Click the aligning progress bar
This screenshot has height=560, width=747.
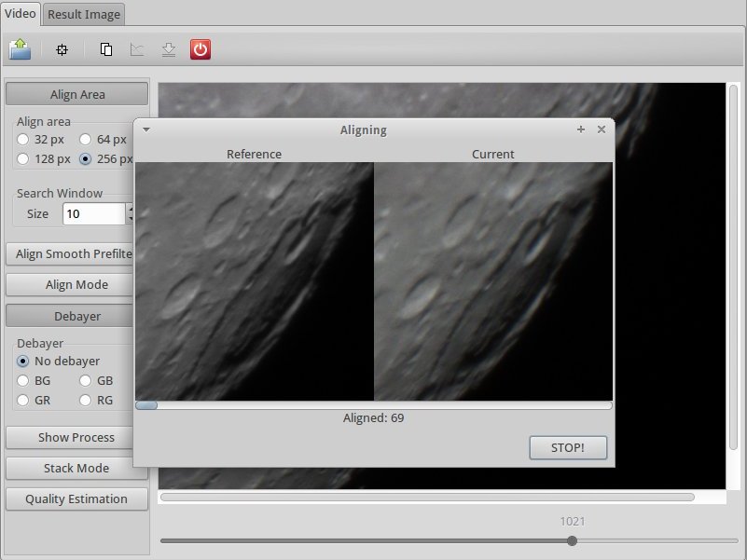click(x=373, y=405)
